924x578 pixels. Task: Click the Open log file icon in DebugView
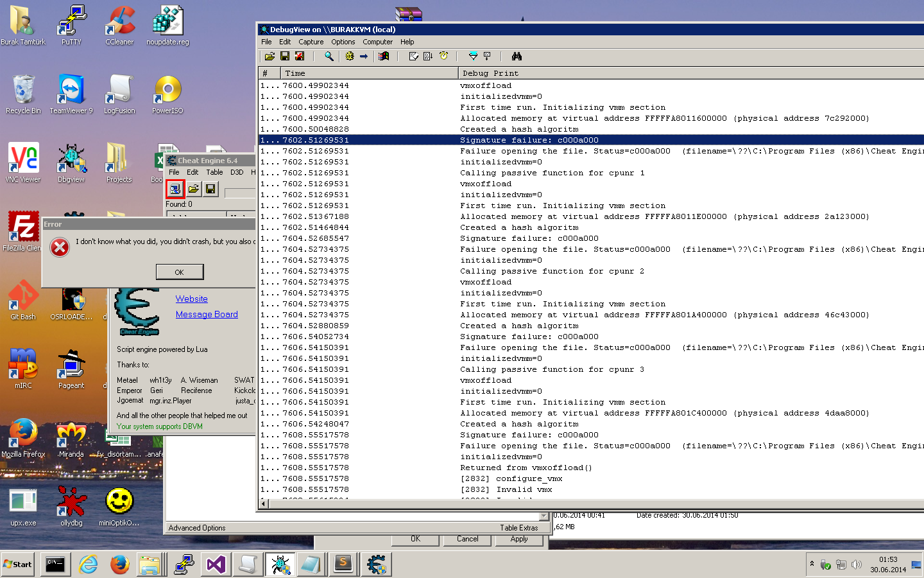click(269, 57)
